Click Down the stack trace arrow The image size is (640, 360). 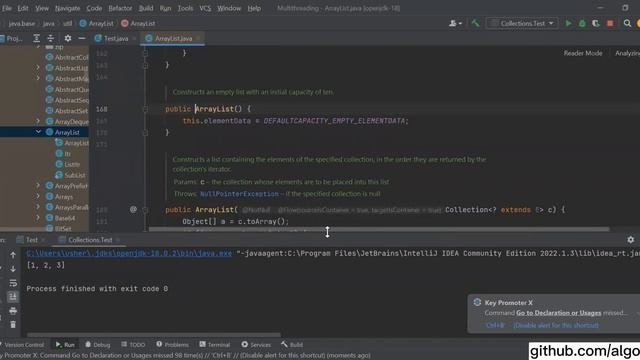pyautogui.click(x=13, y=269)
